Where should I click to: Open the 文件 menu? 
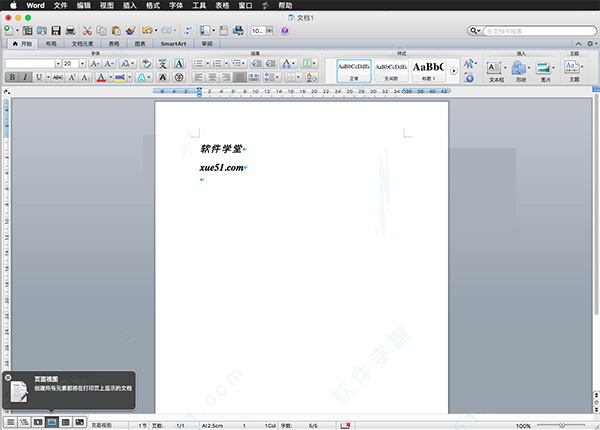[x=60, y=5]
